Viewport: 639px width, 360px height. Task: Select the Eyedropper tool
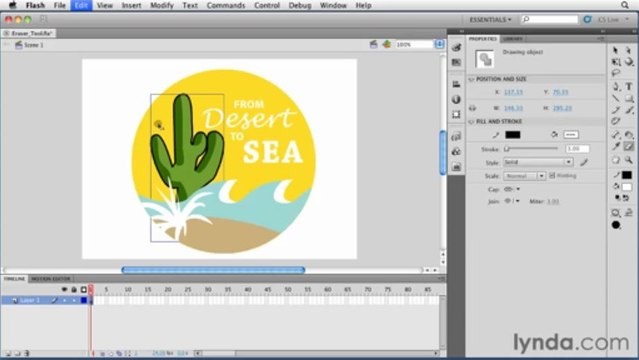(x=616, y=146)
